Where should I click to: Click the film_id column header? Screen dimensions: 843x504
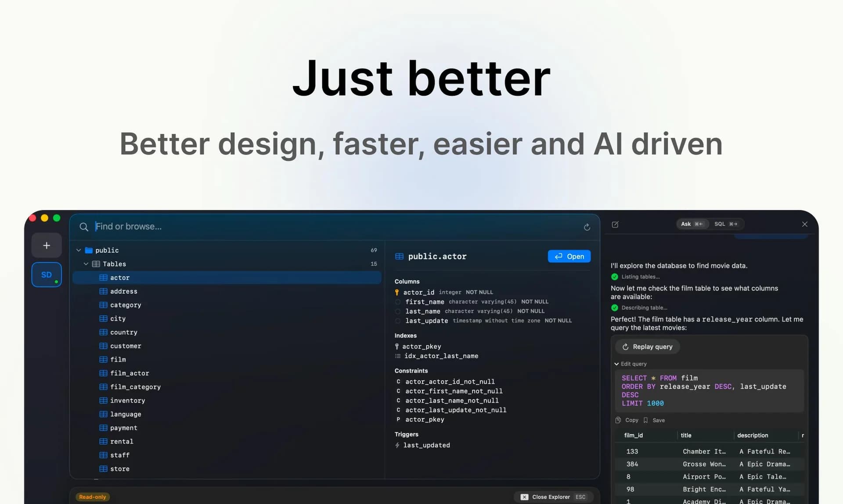point(633,436)
